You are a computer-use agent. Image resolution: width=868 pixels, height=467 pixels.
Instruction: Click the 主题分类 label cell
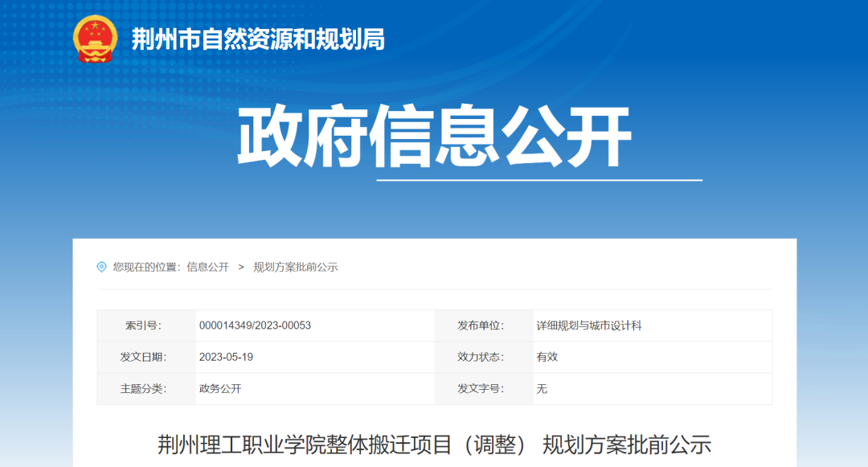pyautogui.click(x=147, y=389)
